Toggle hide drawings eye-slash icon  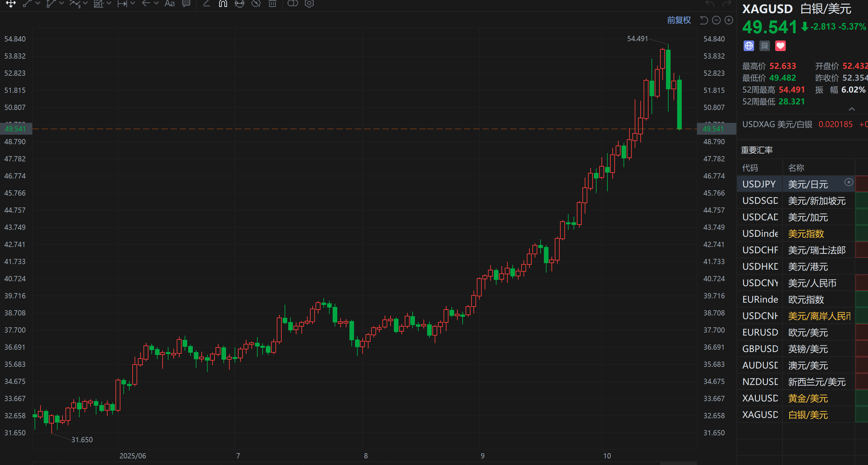pos(256,4)
